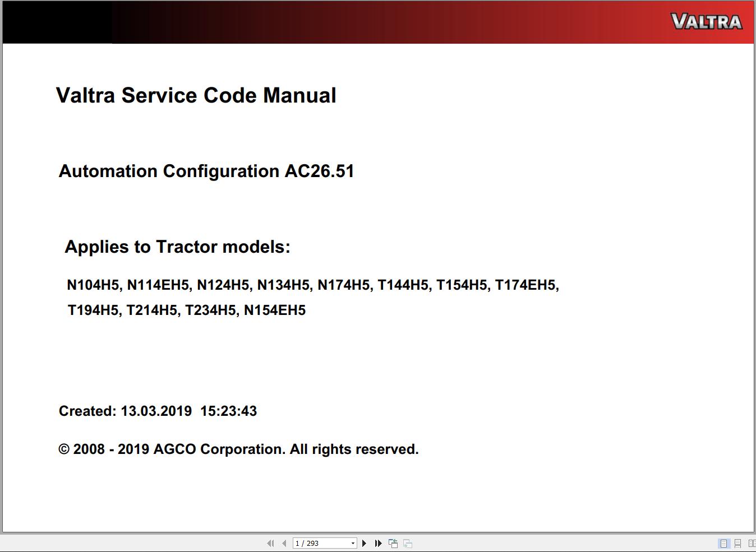Click the Valtra logo in header
The height and width of the screenshot is (552, 756).
click(x=707, y=22)
